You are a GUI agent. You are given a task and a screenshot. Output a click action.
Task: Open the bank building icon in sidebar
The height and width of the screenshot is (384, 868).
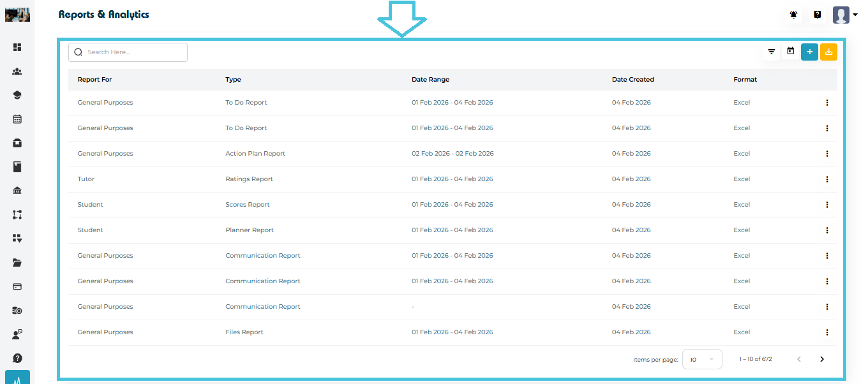[17, 191]
